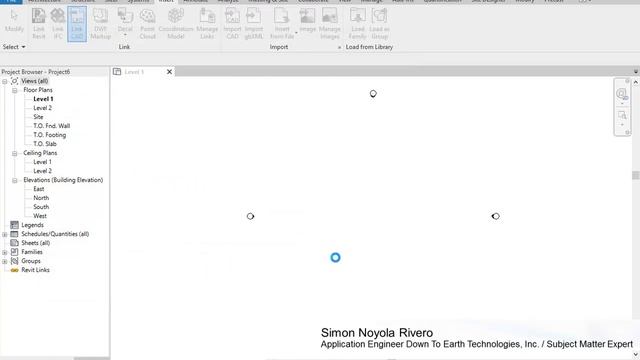Open the T.O. Fnd. Wall plan

52,126
